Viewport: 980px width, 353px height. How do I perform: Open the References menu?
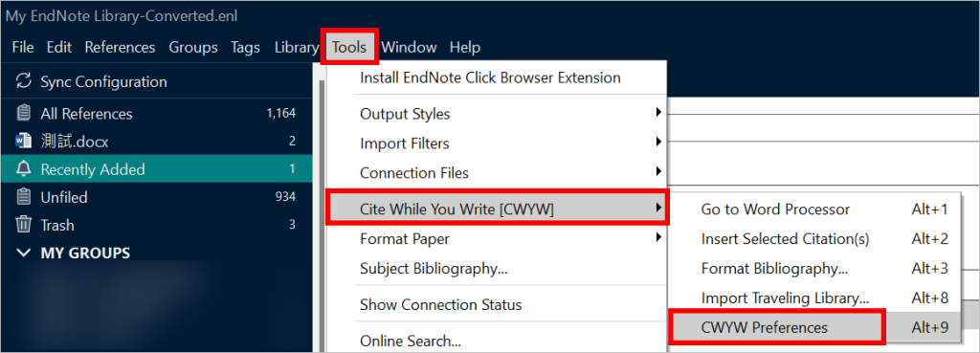120,47
